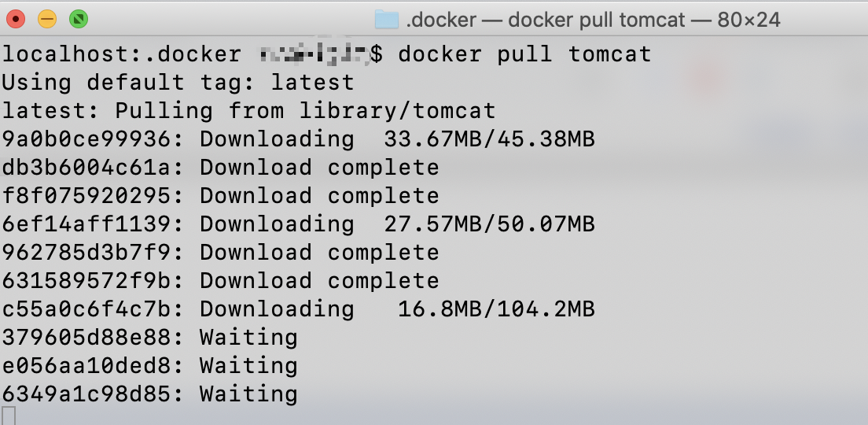Screen dimensions: 868x425
Task: Click the 16.8MB/104.2MB download progress
Action: (496, 309)
